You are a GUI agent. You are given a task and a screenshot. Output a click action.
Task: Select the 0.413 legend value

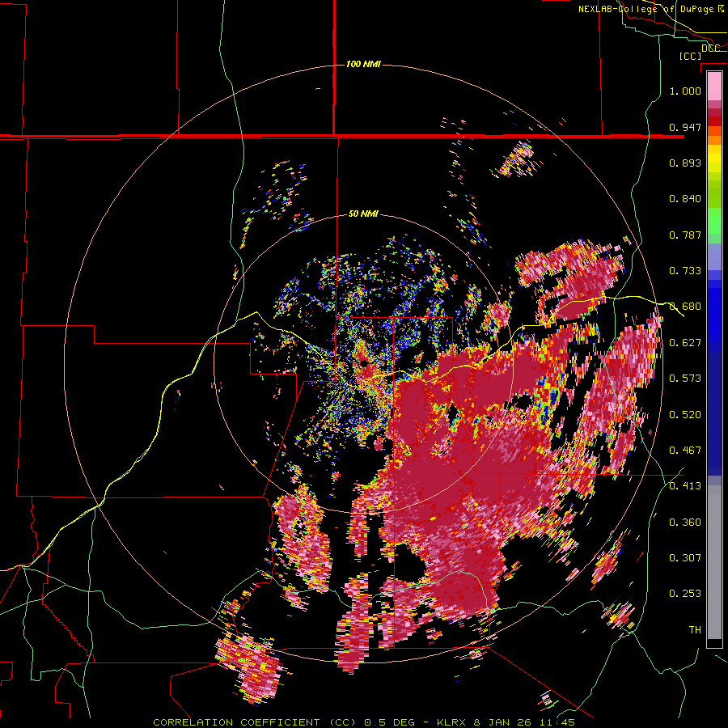pyautogui.click(x=685, y=486)
